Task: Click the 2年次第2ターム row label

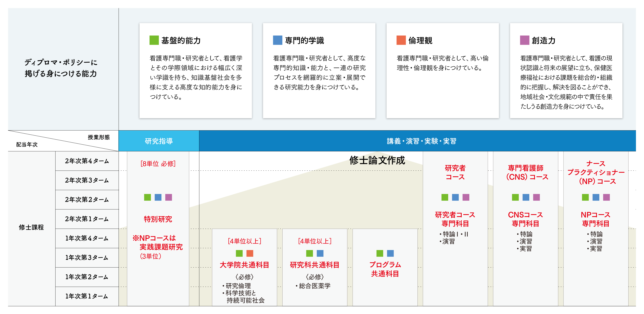Action: pyautogui.click(x=87, y=199)
